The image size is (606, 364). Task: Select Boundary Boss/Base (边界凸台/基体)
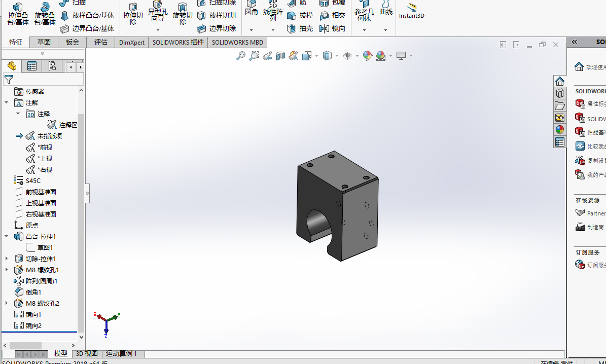(87, 28)
